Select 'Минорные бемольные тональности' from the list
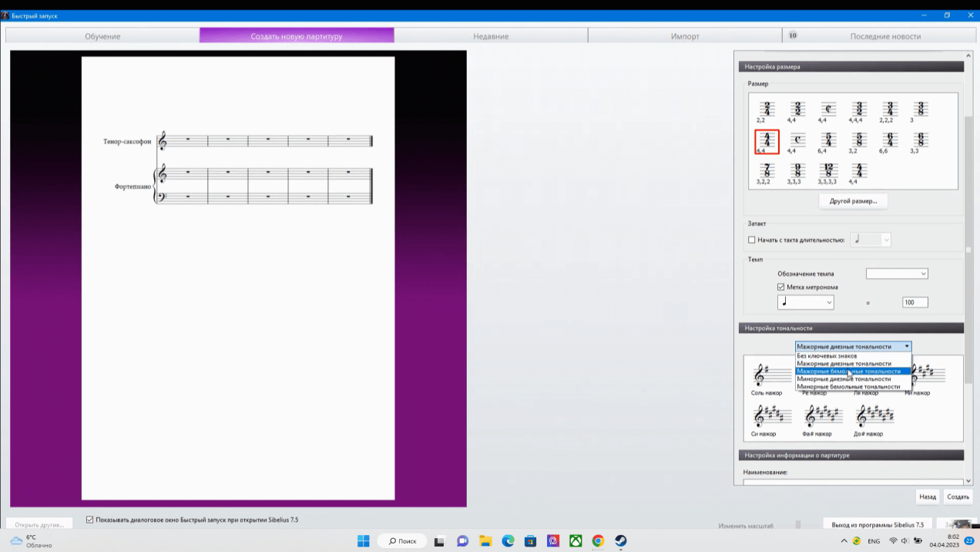This screenshot has height=552, width=980. [848, 386]
